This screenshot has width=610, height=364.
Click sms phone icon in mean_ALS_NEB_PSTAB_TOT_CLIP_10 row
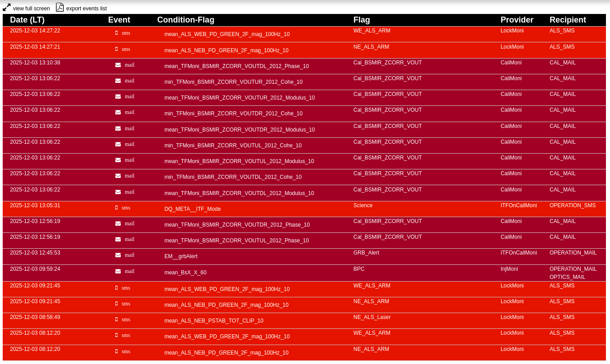pyautogui.click(x=116, y=319)
